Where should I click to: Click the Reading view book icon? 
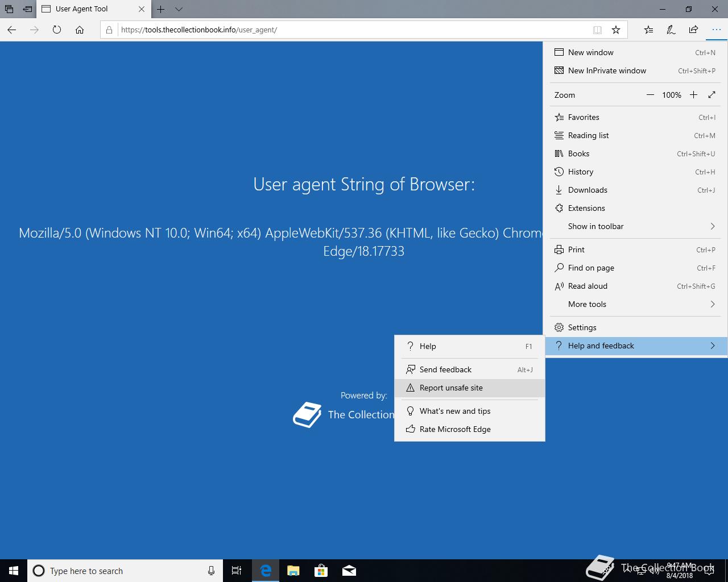point(597,30)
